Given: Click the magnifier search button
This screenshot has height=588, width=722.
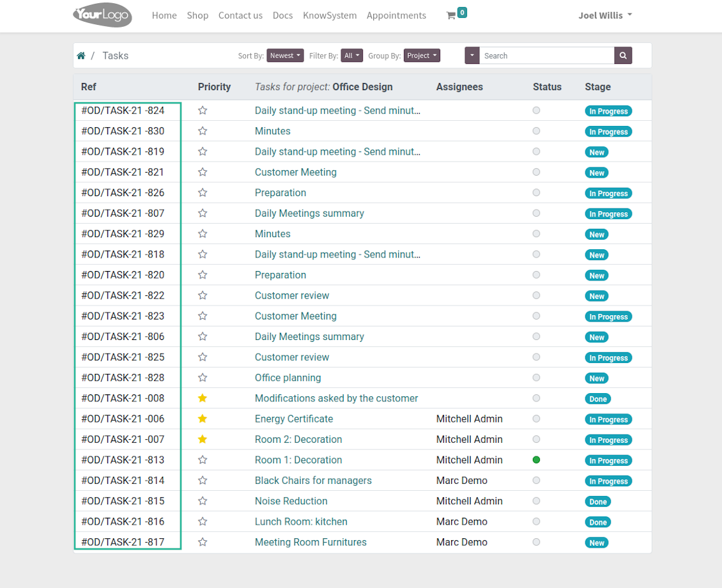Looking at the screenshot, I should [623, 56].
